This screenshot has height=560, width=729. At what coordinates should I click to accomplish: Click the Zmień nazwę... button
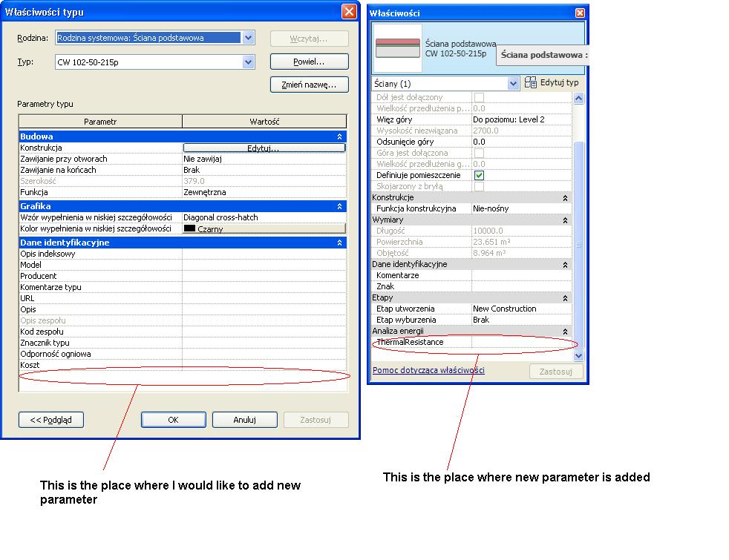[x=309, y=85]
